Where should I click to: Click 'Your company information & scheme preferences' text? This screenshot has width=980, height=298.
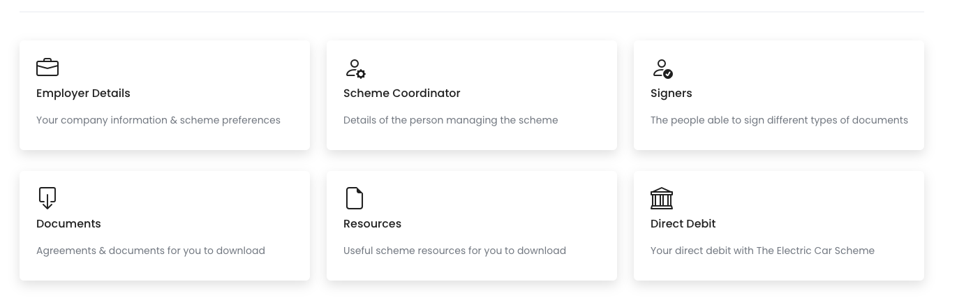click(x=158, y=120)
